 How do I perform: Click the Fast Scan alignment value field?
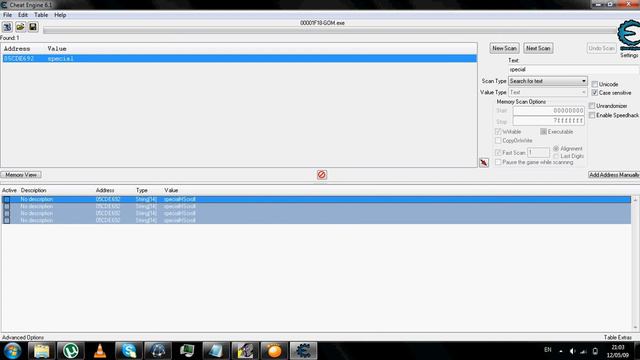tap(538, 153)
